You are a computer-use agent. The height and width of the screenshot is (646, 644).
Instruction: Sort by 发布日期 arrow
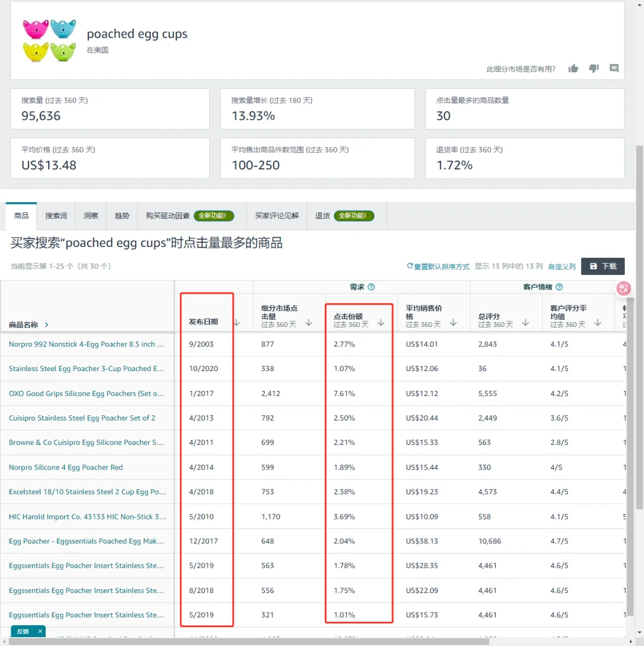pyautogui.click(x=237, y=322)
